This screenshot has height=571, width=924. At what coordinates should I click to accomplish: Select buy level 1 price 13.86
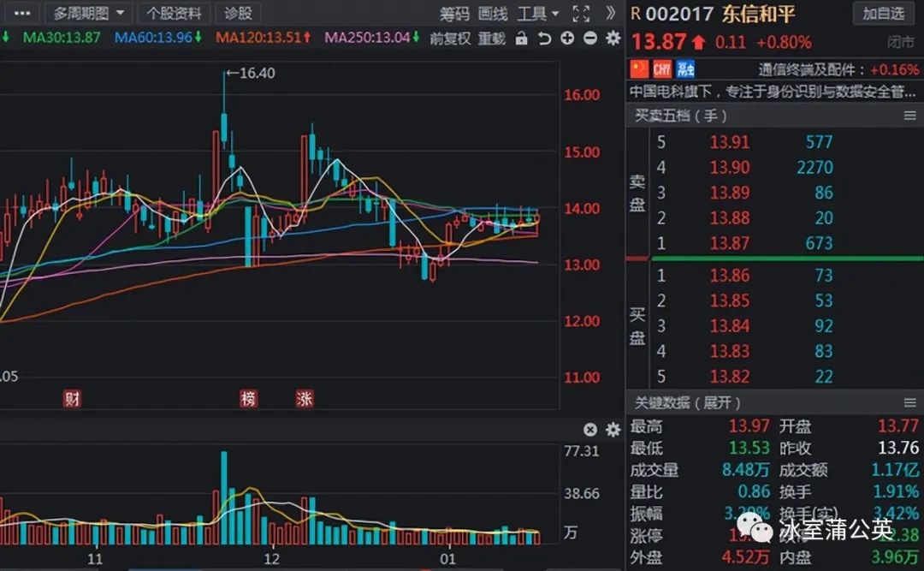tap(730, 276)
